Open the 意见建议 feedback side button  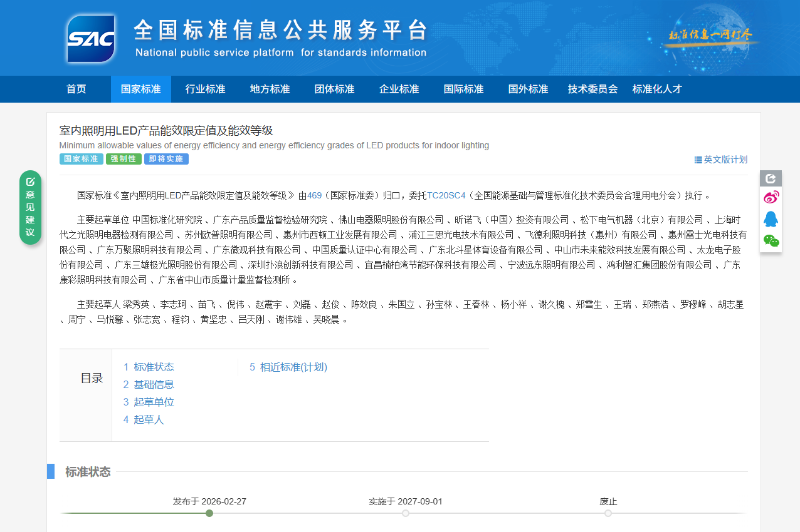30,208
